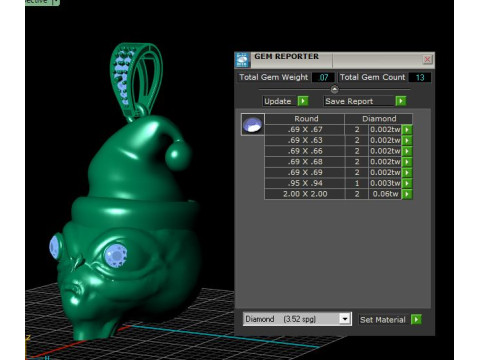Select the round gem thumbnail
480x360 pixels.
tap(253, 124)
